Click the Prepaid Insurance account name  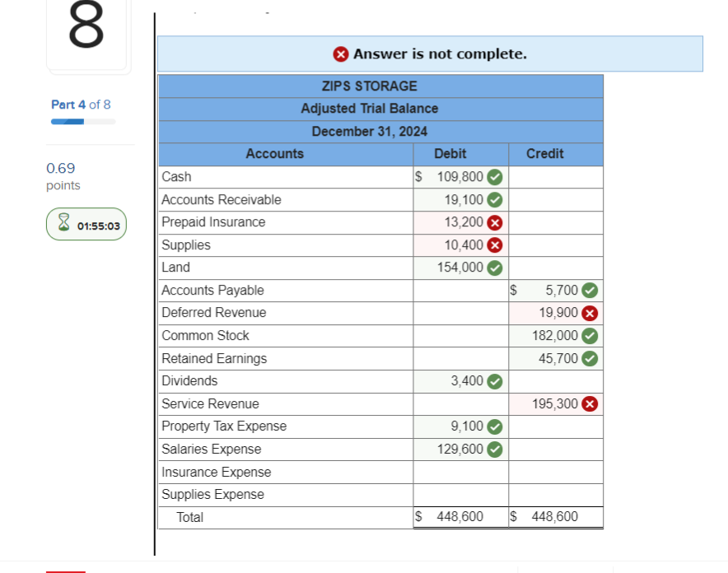(x=213, y=223)
